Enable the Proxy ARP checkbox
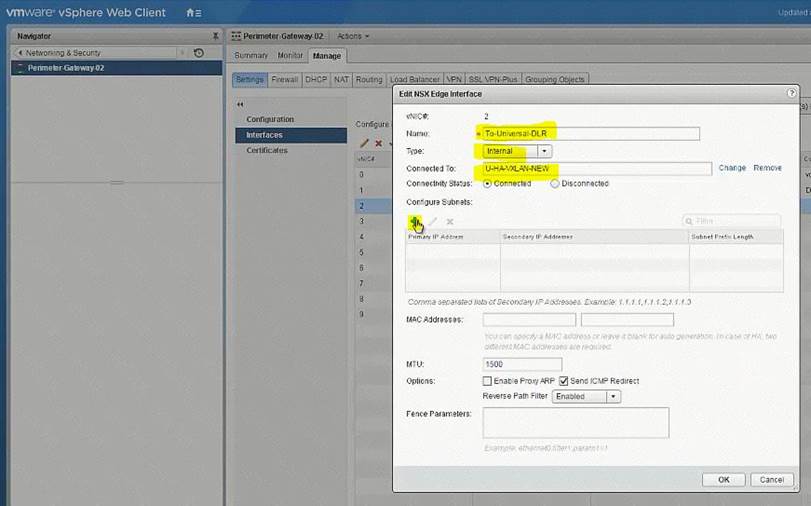Screen dimensions: 811x506 [487, 381]
